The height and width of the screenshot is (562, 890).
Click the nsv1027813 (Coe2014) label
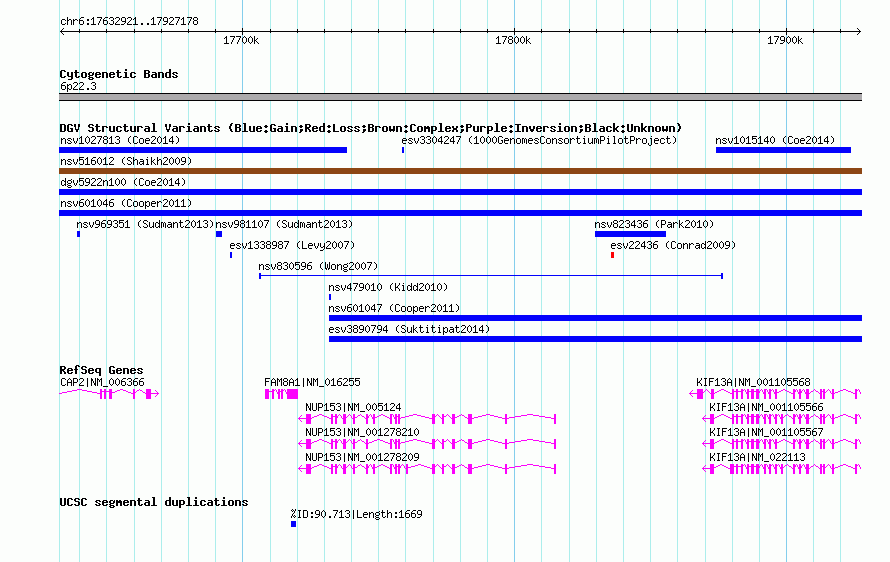[120, 140]
